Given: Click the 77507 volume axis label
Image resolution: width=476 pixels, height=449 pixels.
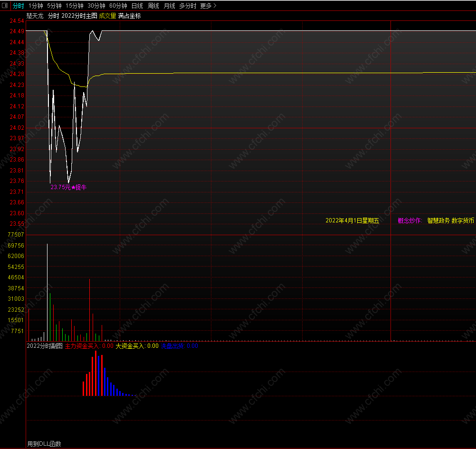Looking at the screenshot, I should coord(16,235).
